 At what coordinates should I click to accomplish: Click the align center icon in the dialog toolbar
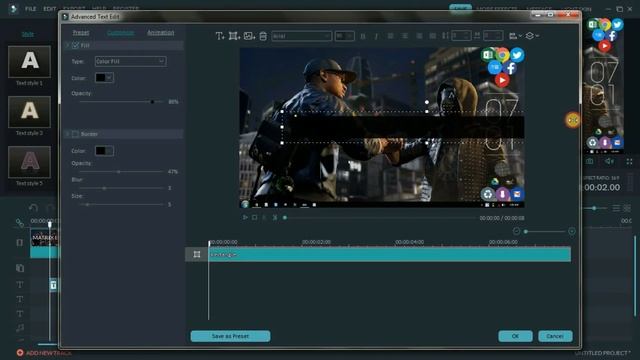(405, 36)
